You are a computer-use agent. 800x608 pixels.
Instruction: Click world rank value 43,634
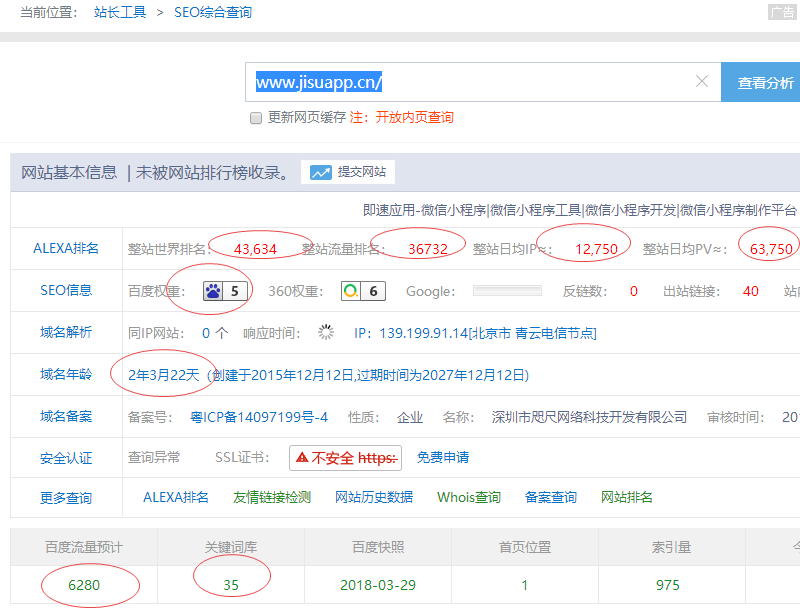coord(255,249)
